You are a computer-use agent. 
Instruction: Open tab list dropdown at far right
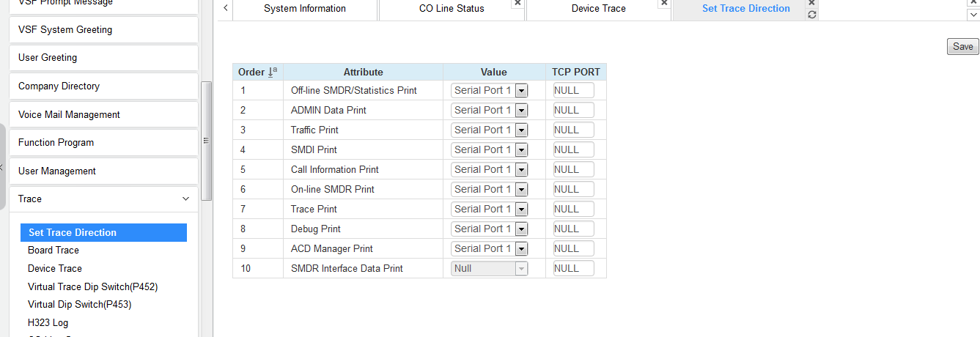(x=973, y=15)
